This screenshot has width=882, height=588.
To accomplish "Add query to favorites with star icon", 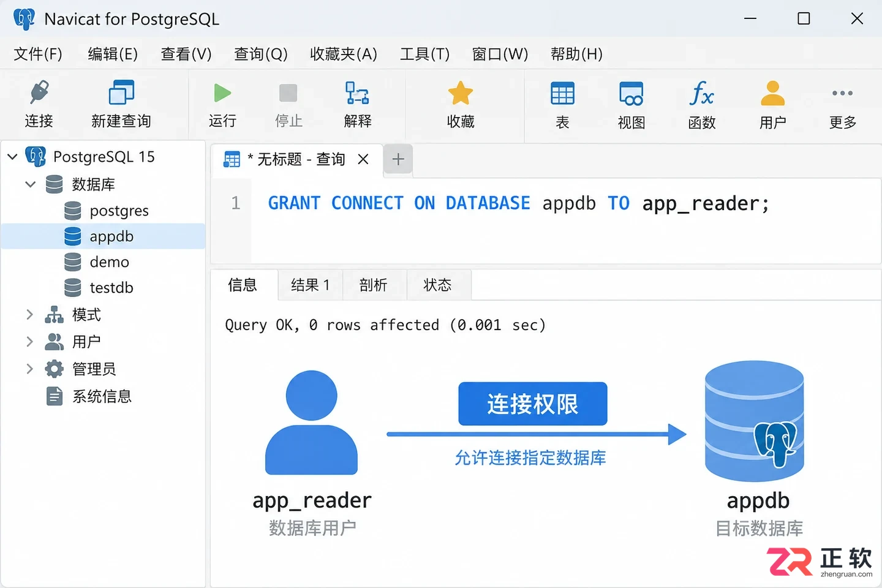I will point(461,93).
